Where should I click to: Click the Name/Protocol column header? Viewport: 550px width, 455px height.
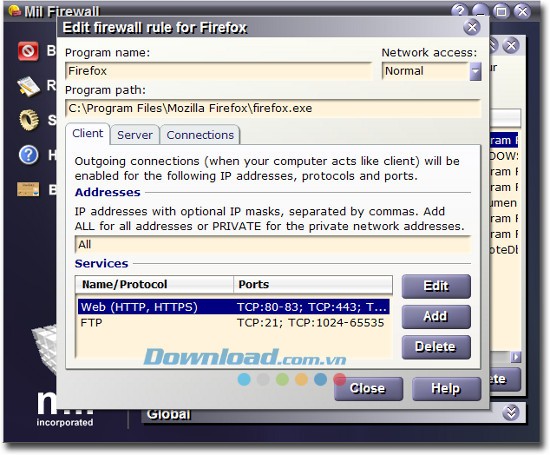pyautogui.click(x=154, y=284)
